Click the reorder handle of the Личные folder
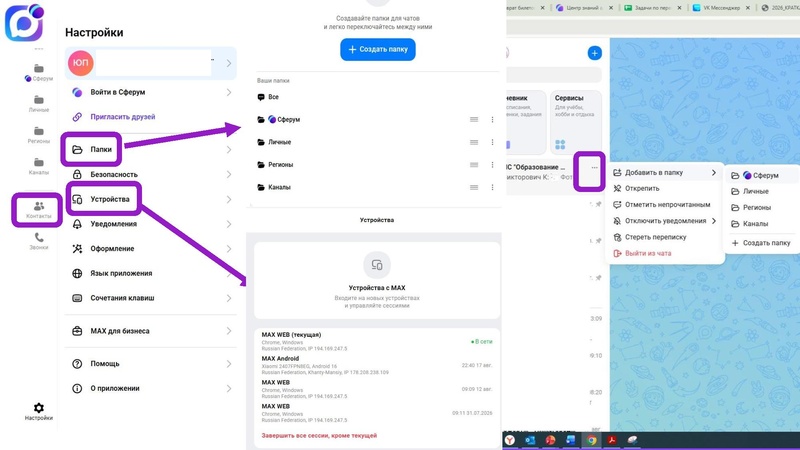 (x=474, y=142)
